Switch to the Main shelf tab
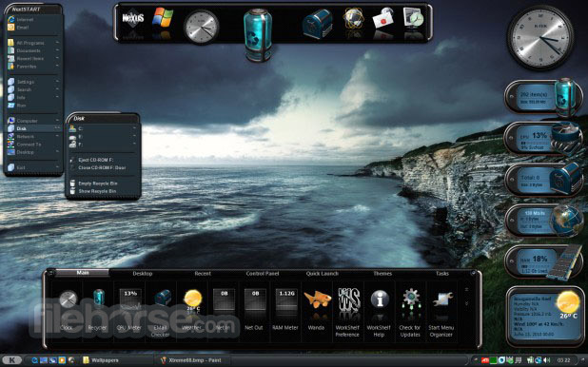The width and height of the screenshot is (588, 367). click(x=83, y=273)
